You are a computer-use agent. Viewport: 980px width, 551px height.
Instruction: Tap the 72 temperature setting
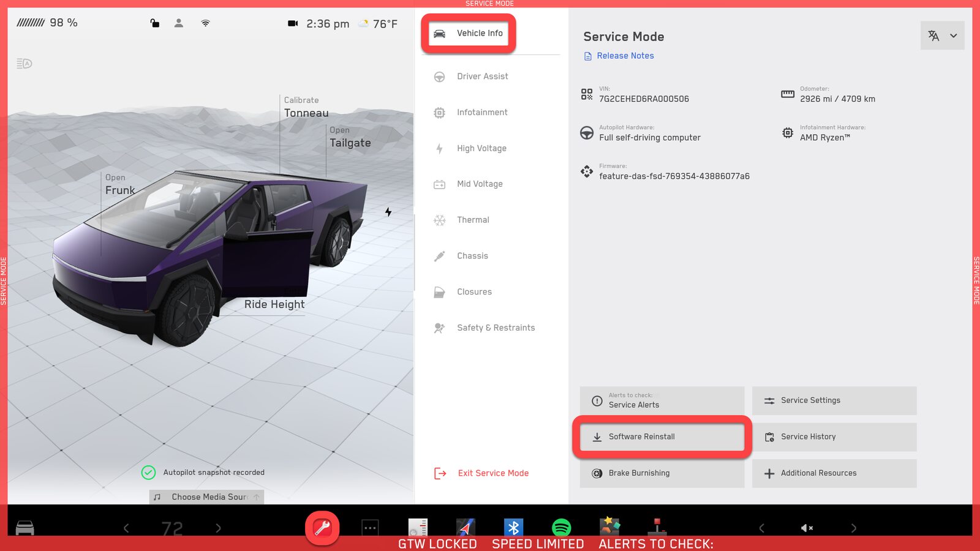coord(172,528)
